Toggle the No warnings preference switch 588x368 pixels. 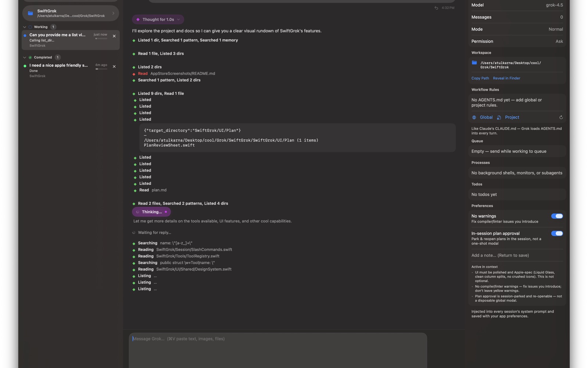point(557,216)
